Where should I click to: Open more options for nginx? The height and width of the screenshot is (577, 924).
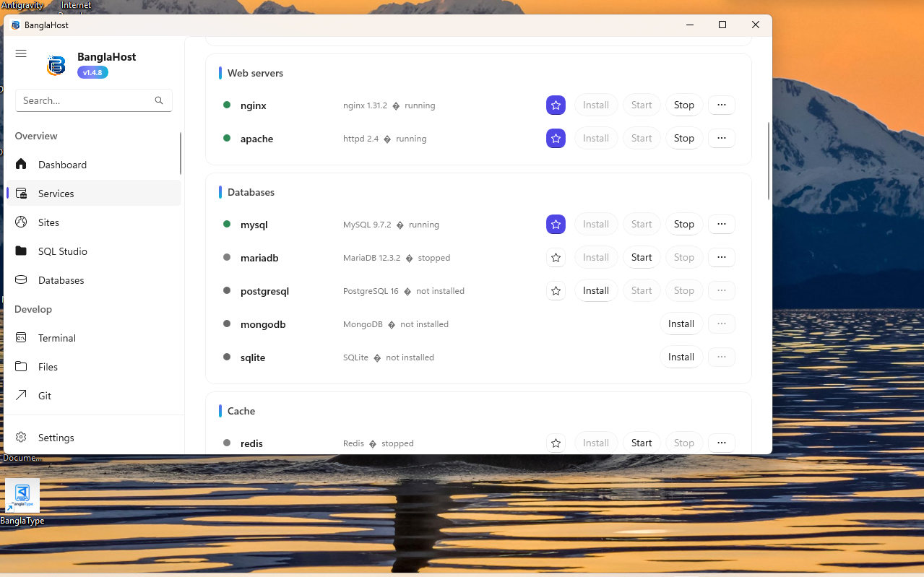pos(721,105)
